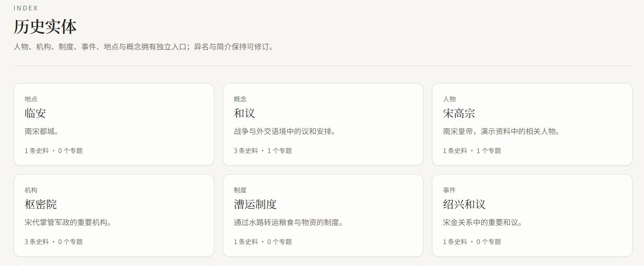Click the source count under 枢密院
This screenshot has height=266, width=644.
[37, 242]
